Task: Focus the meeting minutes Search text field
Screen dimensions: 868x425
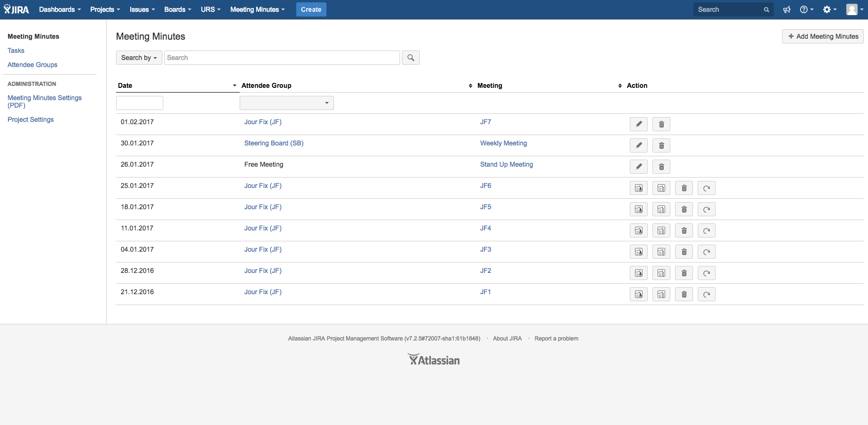Action: [282, 58]
